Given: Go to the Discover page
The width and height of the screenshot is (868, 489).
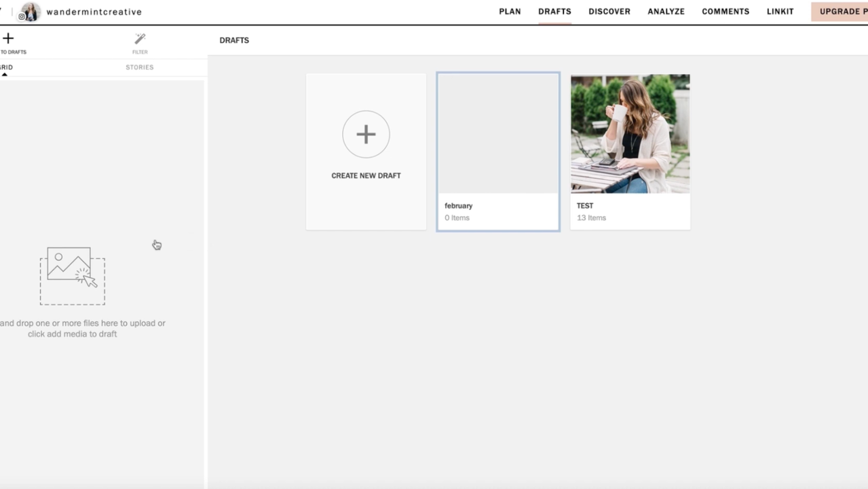Looking at the screenshot, I should (x=609, y=12).
